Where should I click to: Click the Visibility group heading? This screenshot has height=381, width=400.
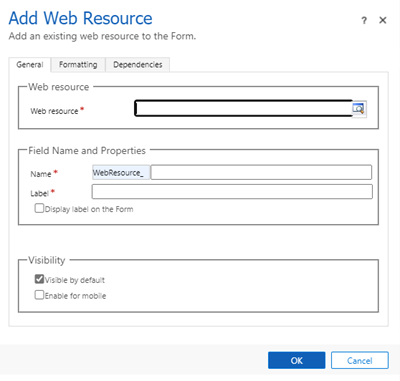click(47, 260)
